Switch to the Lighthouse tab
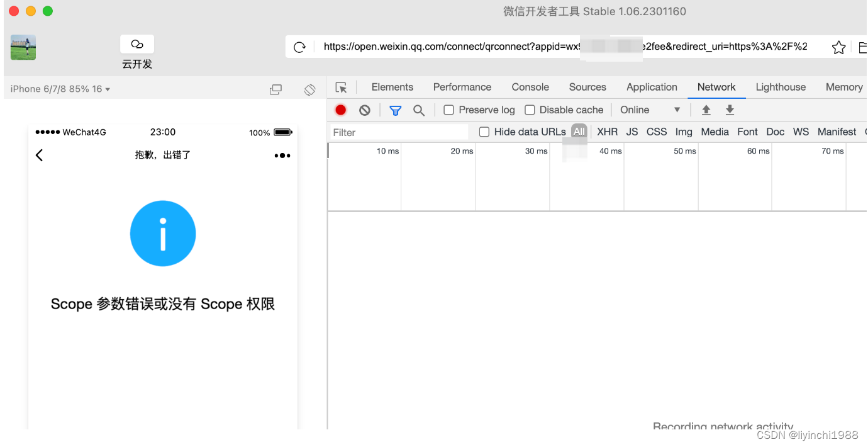This screenshot has height=447, width=868. (x=781, y=87)
